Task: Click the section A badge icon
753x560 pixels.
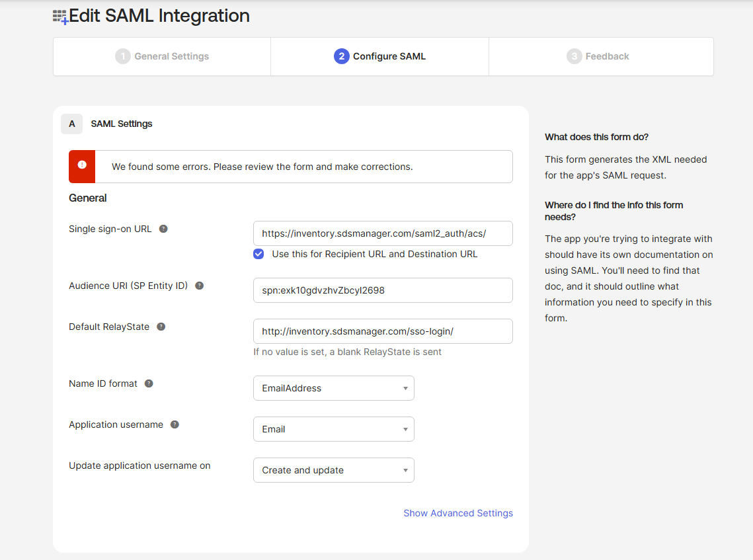Action: click(x=71, y=124)
